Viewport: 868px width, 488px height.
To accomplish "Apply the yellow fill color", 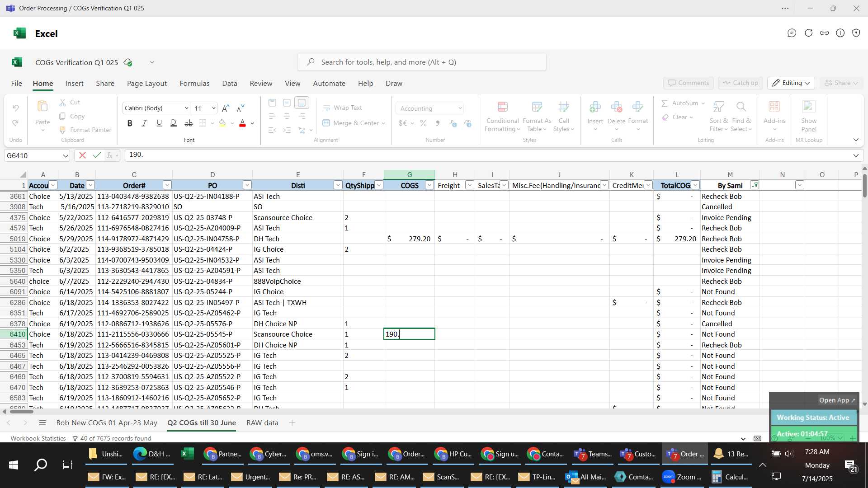I will tap(222, 123).
